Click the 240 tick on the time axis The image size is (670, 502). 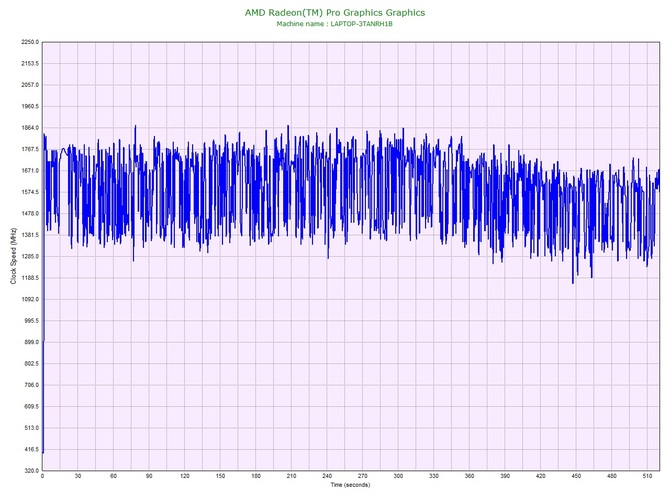click(x=327, y=476)
